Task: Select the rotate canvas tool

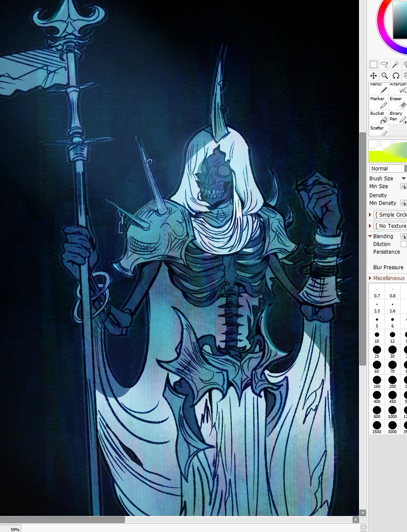Action: pos(395,76)
